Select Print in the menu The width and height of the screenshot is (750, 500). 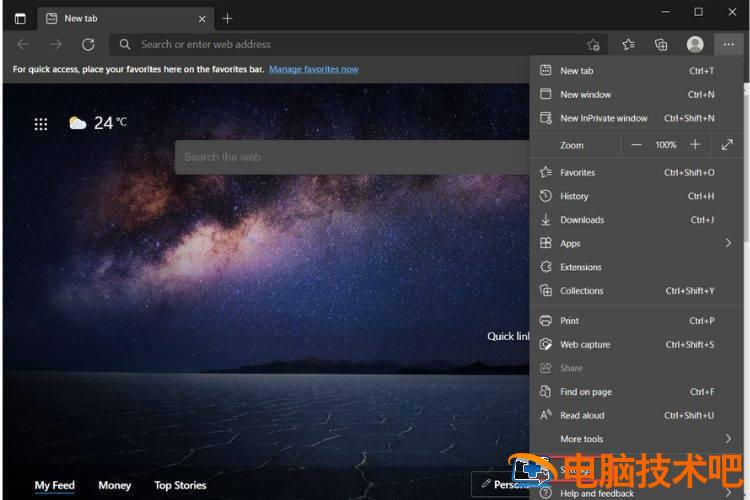[637, 321]
